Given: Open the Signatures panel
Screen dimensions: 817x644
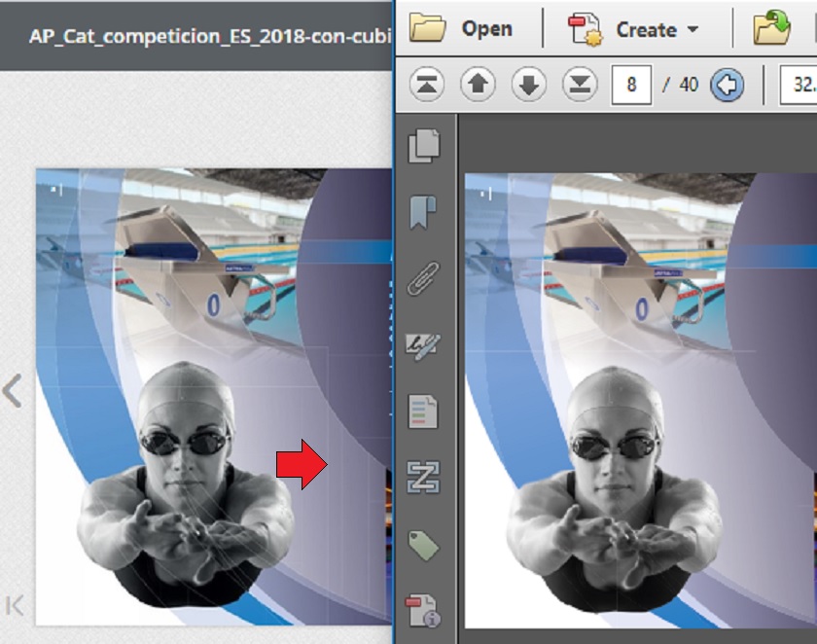Looking at the screenshot, I should tap(424, 344).
